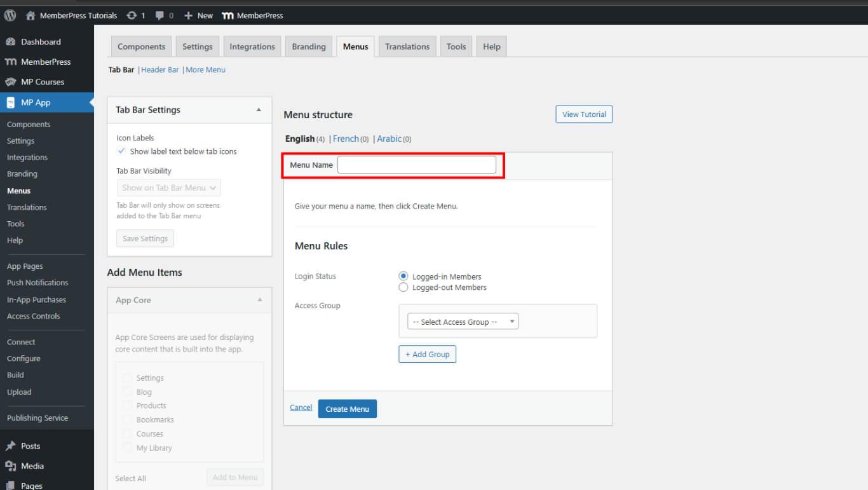Open the Header Bar link
The image size is (868, 490).
click(160, 70)
